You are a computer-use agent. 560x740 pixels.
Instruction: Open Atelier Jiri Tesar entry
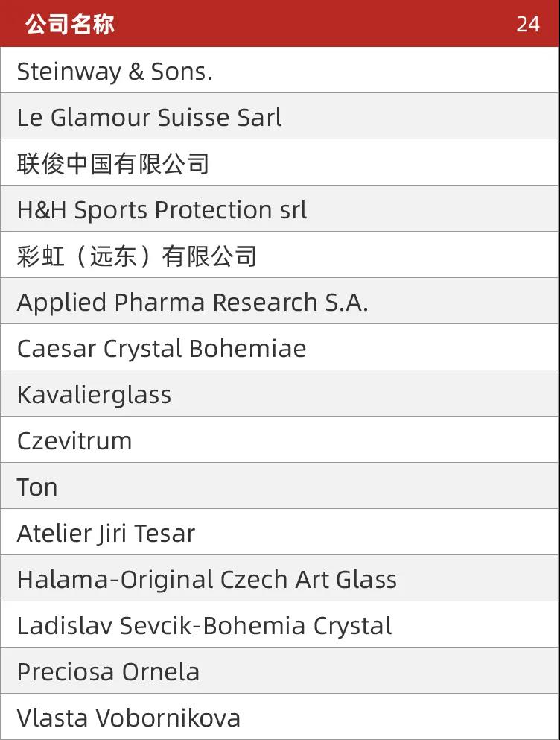(280, 532)
